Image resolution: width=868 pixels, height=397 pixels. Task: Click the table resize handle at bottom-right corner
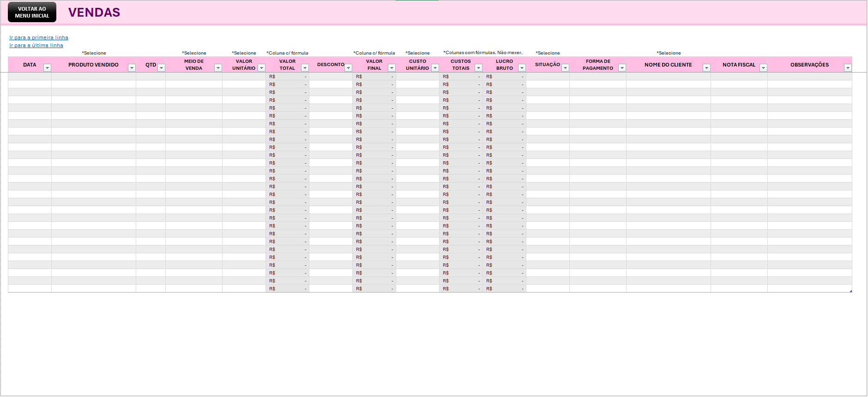[850, 291]
